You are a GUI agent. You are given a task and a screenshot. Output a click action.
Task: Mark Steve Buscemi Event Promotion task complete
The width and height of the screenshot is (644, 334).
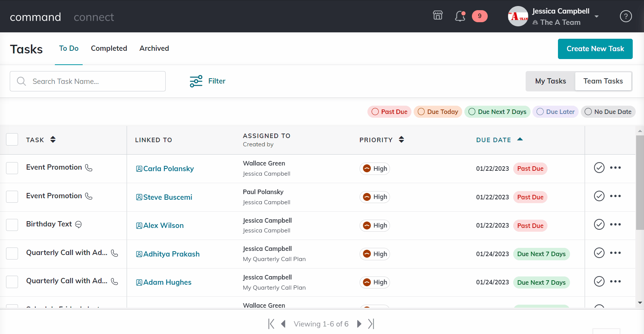599,196
